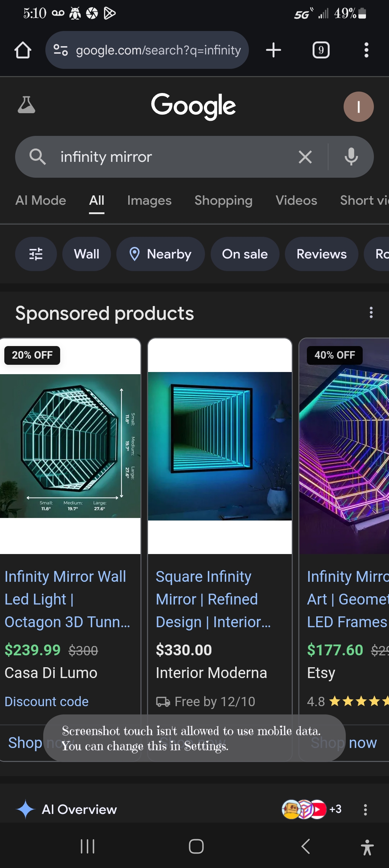Toggle the On sale filter chip
The image size is (389, 868).
point(245,254)
